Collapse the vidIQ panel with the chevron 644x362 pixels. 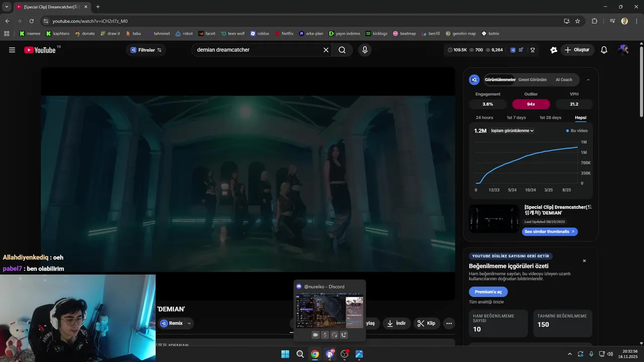point(588,79)
